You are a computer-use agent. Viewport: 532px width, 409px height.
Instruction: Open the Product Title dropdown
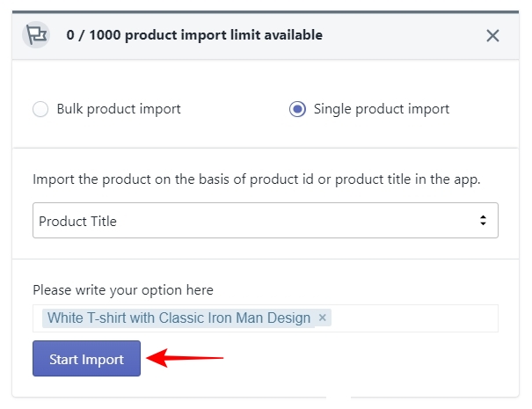(x=266, y=220)
